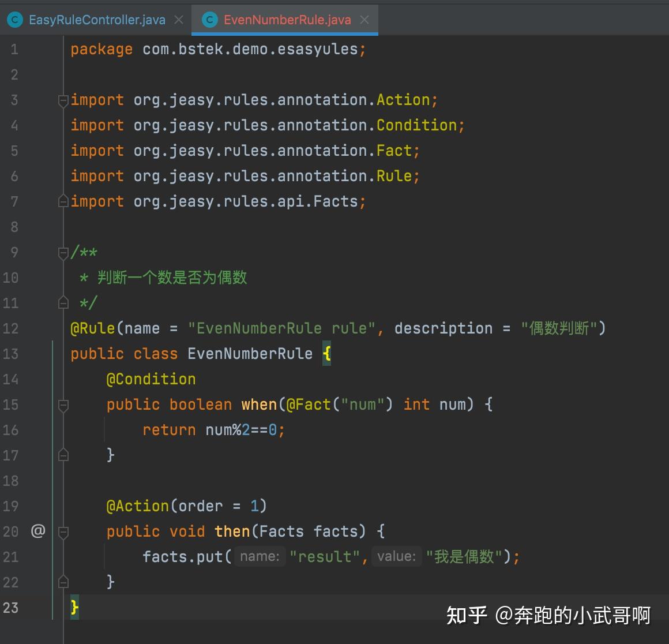This screenshot has height=644, width=669.
Task: Collapse the then method body
Action: 63,531
